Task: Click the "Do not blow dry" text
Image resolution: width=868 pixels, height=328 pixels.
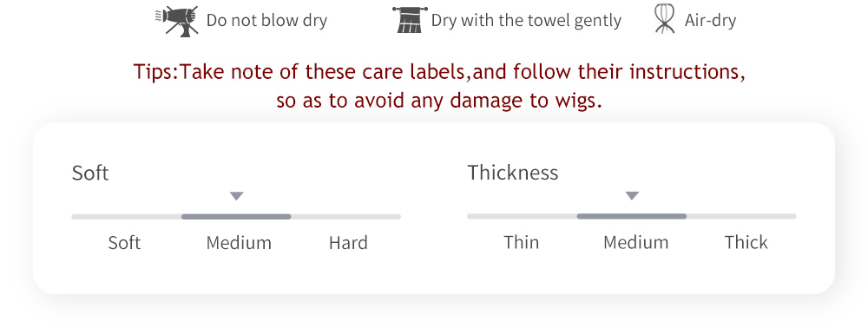Action: pyautogui.click(x=266, y=21)
